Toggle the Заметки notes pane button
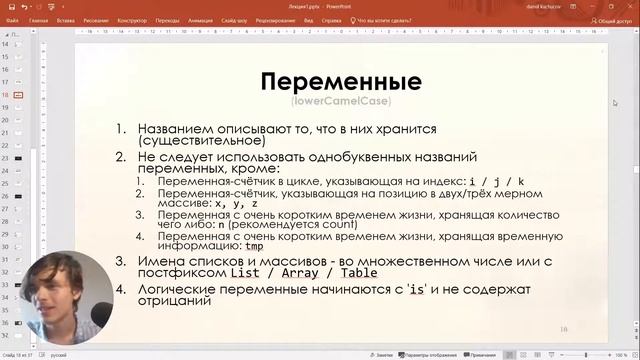640x360 pixels. pyautogui.click(x=381, y=355)
